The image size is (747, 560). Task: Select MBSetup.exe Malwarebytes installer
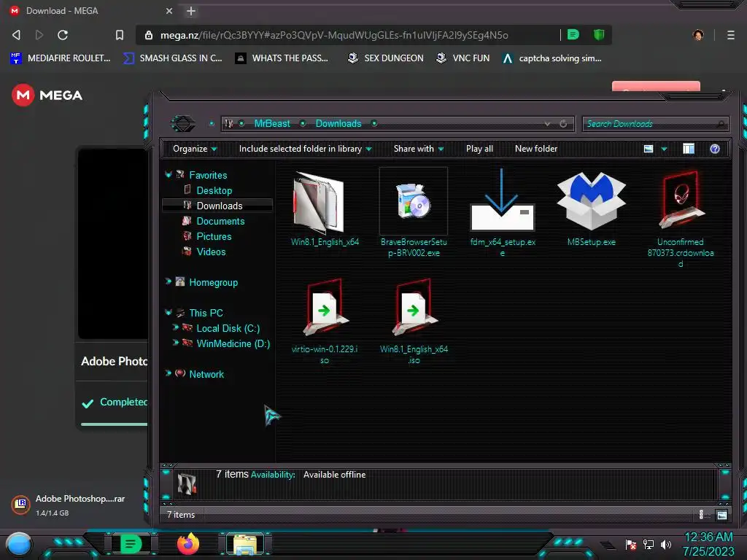click(x=591, y=208)
